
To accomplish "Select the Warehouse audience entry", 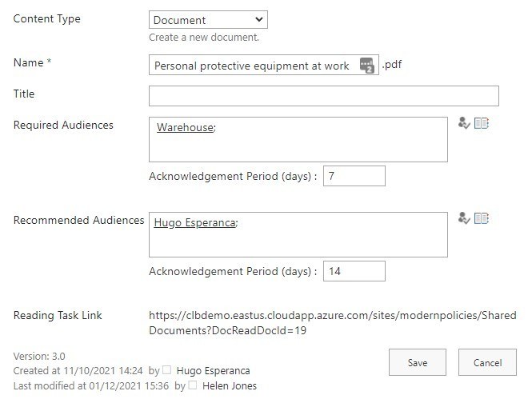I will click(185, 127).
